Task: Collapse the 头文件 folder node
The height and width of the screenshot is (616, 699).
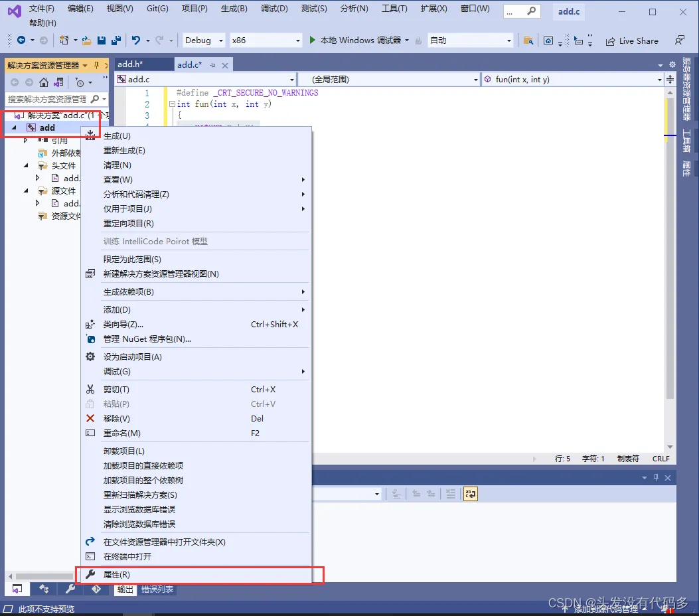Action: click(x=27, y=165)
